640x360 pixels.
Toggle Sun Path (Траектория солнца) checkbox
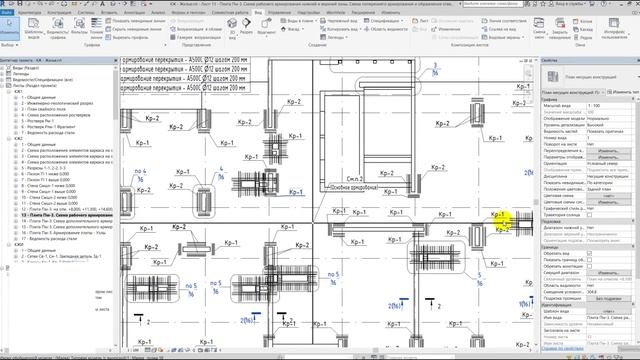point(589,215)
